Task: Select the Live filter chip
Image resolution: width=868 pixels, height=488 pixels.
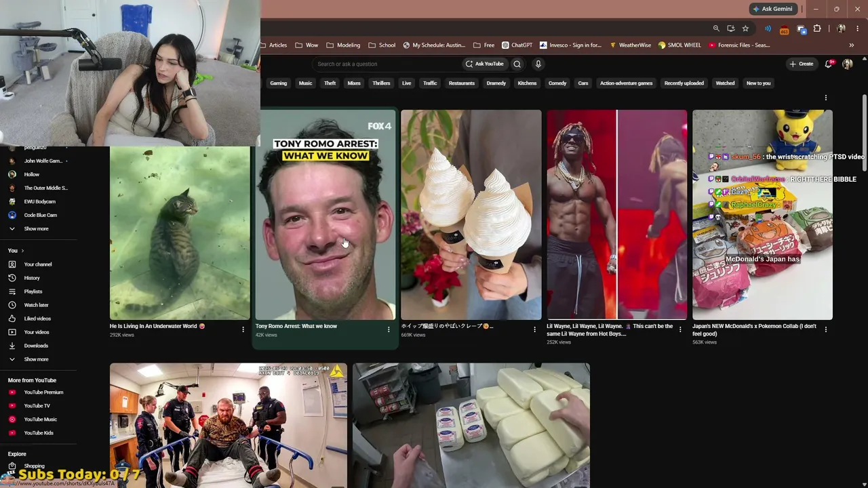Action: point(407,83)
